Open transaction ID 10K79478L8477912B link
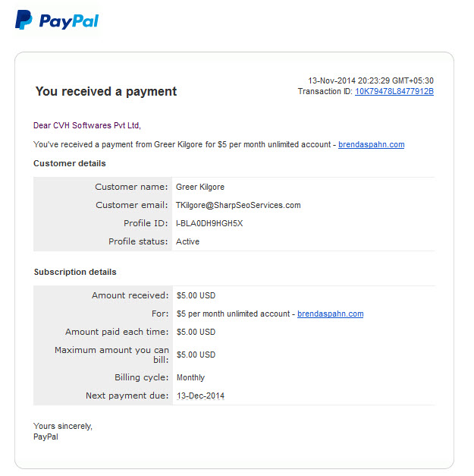Viewport: 474px width, 476px height. (394, 91)
